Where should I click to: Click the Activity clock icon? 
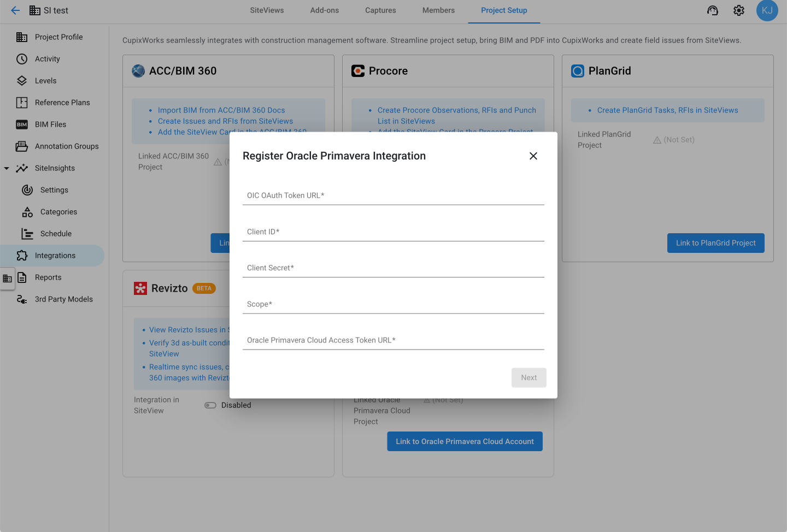coord(22,59)
